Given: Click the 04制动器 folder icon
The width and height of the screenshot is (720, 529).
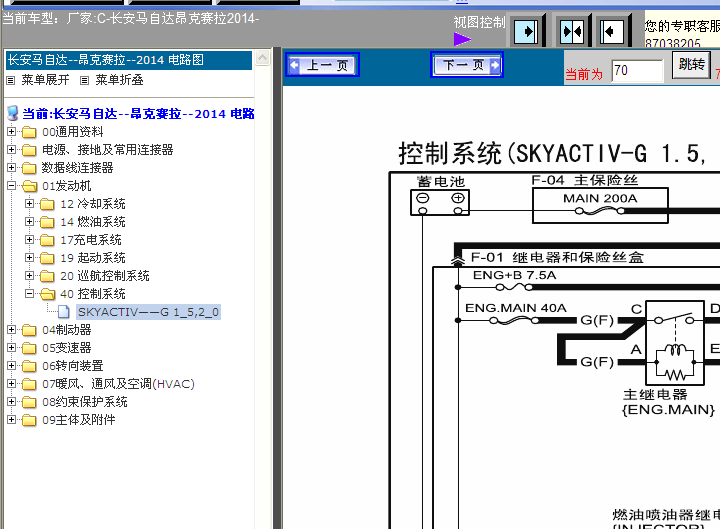Looking at the screenshot, I should tap(29, 330).
